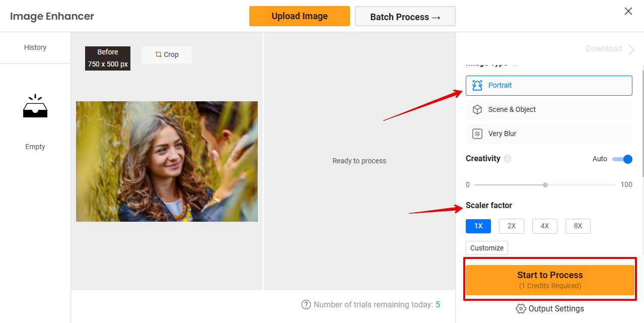
Task: Click the empty history inbox icon
Action: coord(35,106)
